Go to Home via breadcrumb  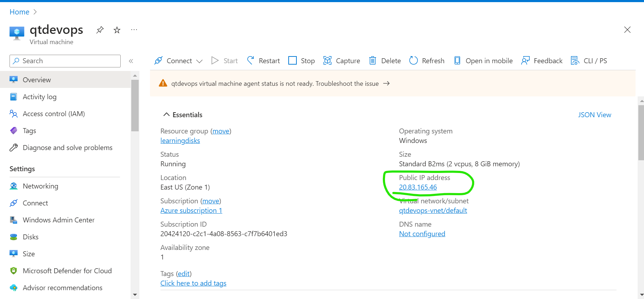(19, 12)
